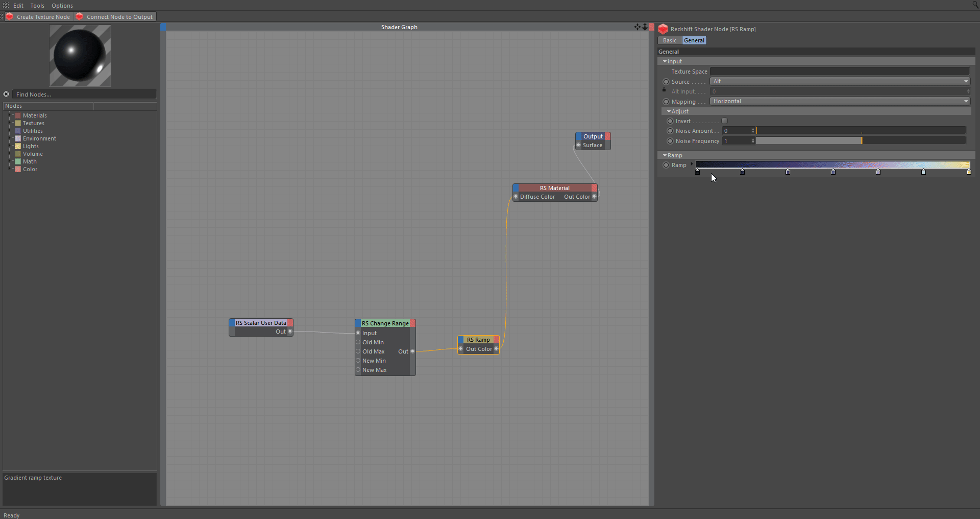Toggle the Source animation radio circle
This screenshot has width=980, height=519.
pyautogui.click(x=666, y=82)
